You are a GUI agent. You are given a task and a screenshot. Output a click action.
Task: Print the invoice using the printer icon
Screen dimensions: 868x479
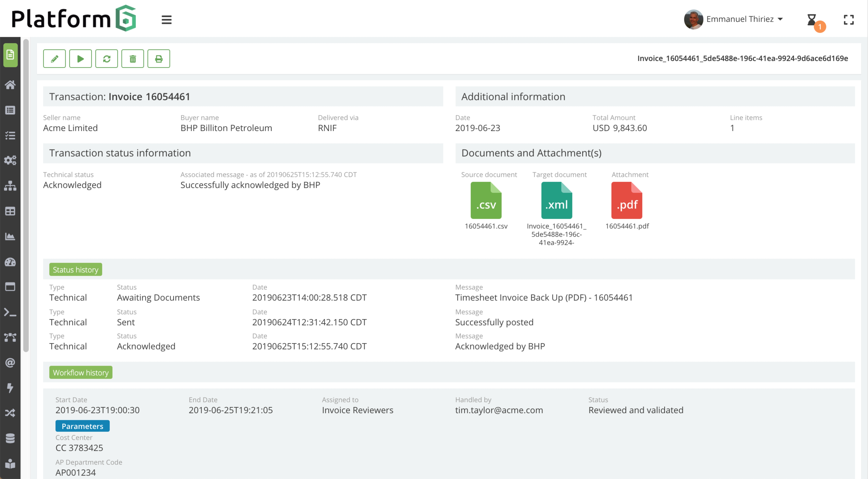159,58
